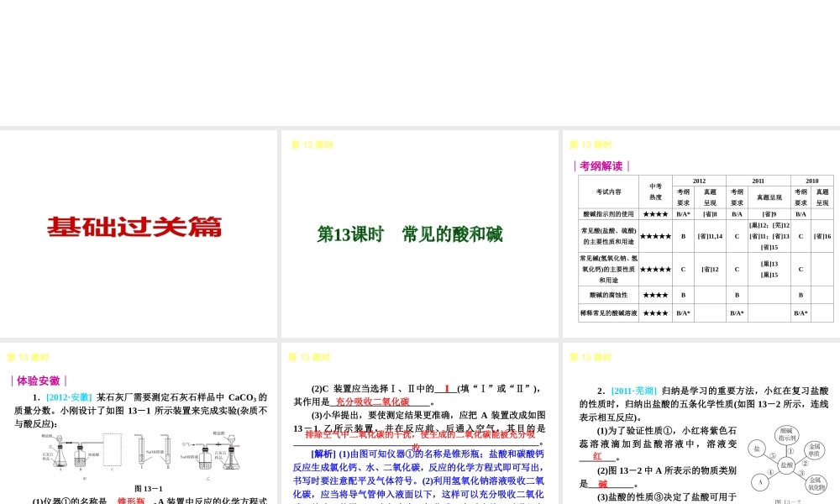Click the red 基础过关篇 title text
The image size is (840, 504).
coord(134,227)
